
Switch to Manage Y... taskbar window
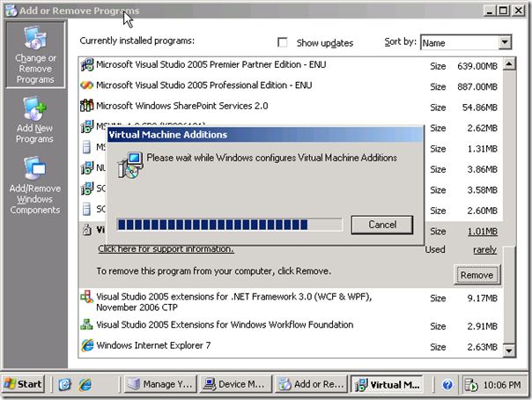pos(160,384)
